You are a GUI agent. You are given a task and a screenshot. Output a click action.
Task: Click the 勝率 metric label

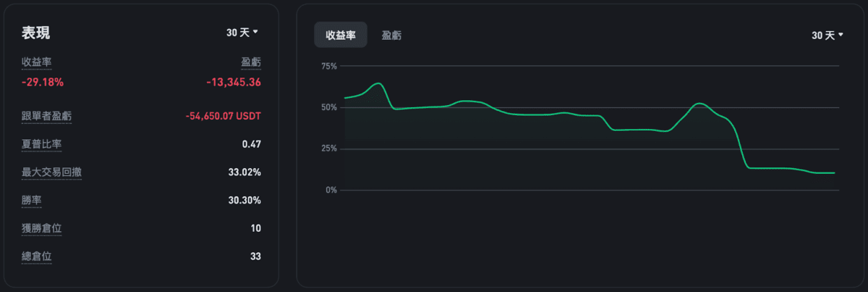[x=31, y=200]
